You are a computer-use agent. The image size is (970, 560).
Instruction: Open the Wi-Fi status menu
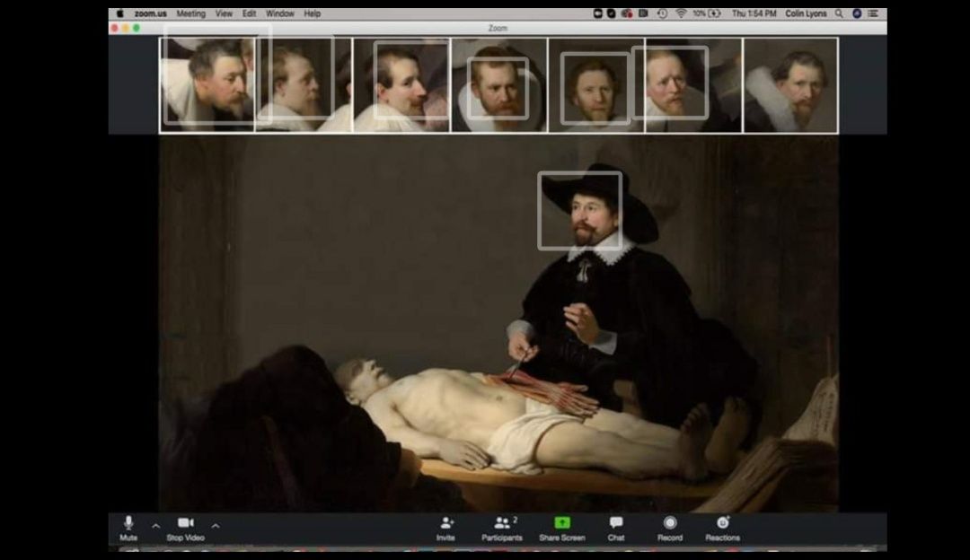(681, 13)
